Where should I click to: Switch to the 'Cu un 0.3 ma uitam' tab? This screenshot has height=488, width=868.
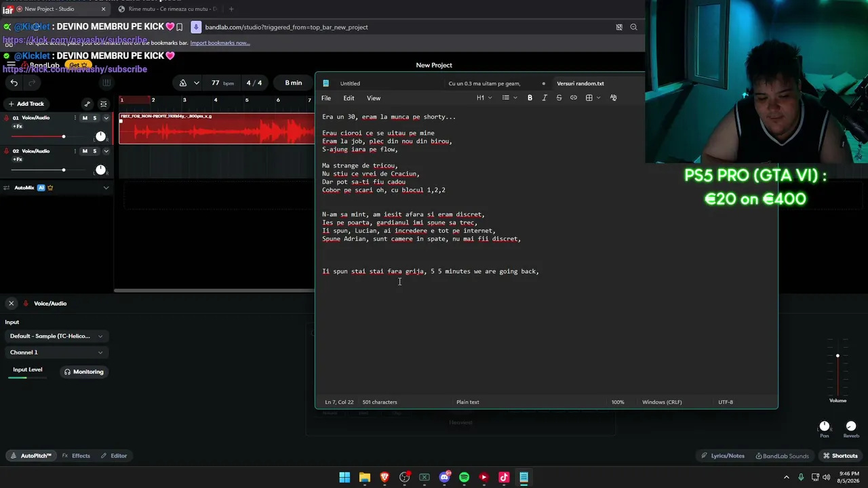(484, 83)
